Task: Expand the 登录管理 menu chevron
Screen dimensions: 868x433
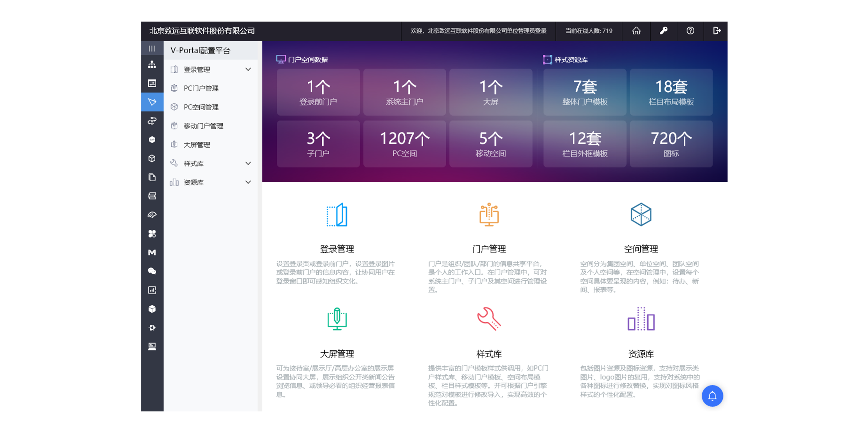Action: coord(248,69)
